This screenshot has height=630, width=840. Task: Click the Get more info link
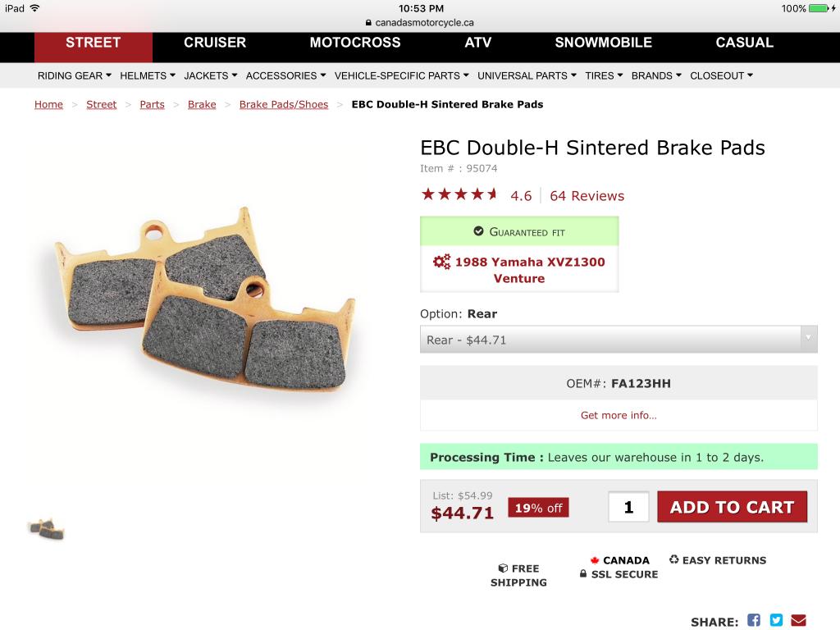[x=619, y=415]
